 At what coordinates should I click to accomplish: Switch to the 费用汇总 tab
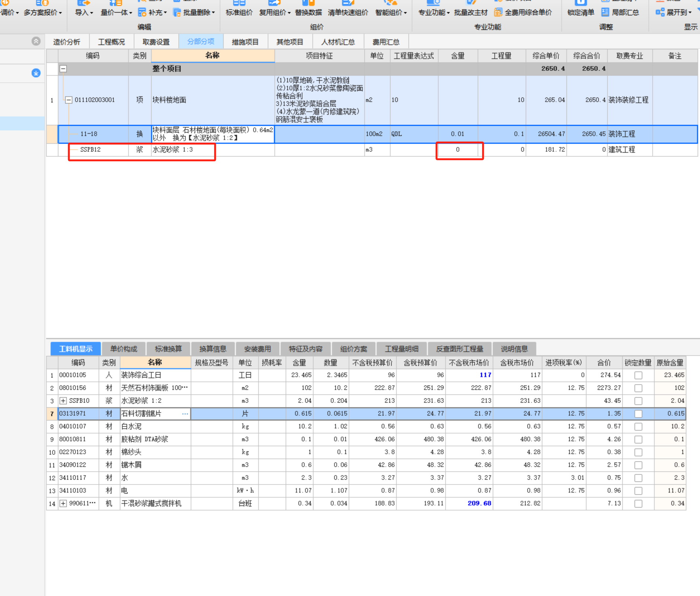tap(386, 42)
